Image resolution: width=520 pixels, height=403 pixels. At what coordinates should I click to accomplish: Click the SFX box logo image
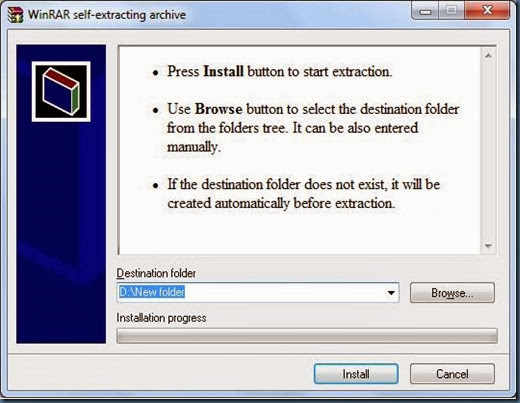pyautogui.click(x=61, y=92)
